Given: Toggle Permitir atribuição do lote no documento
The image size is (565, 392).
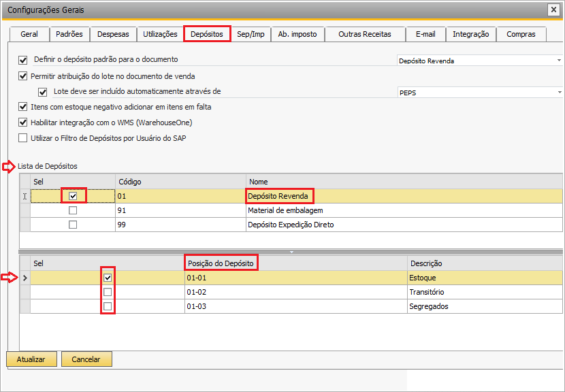Looking at the screenshot, I should [22, 76].
